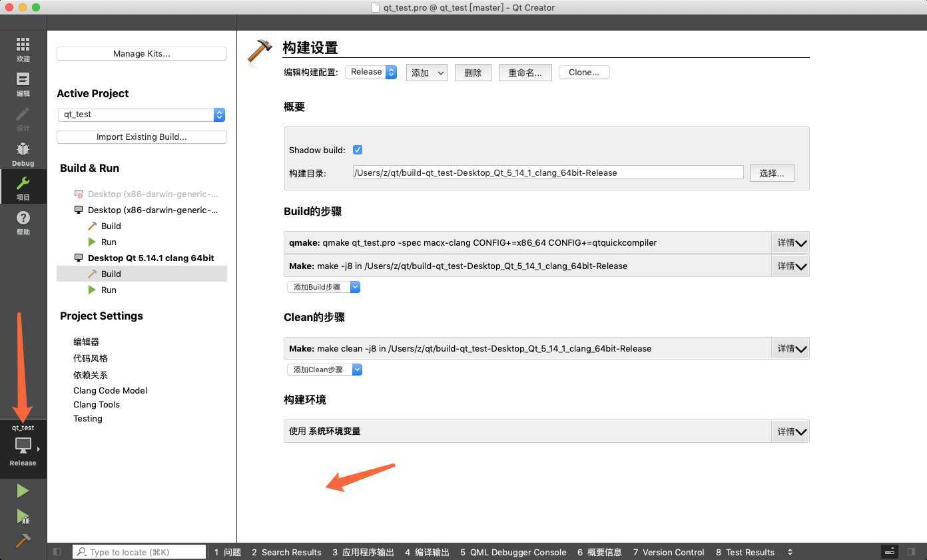Toggle the left sidebar icon in status bar

click(x=57, y=552)
